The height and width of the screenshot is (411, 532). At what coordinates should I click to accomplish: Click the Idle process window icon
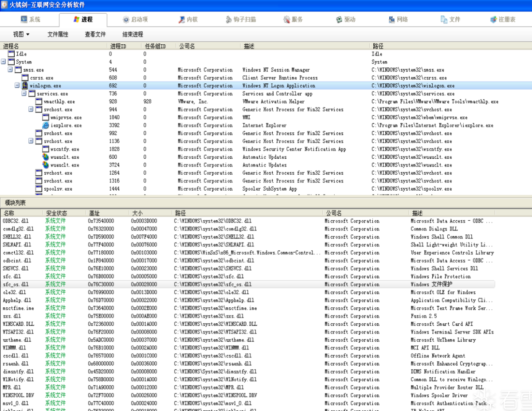tap(11, 54)
